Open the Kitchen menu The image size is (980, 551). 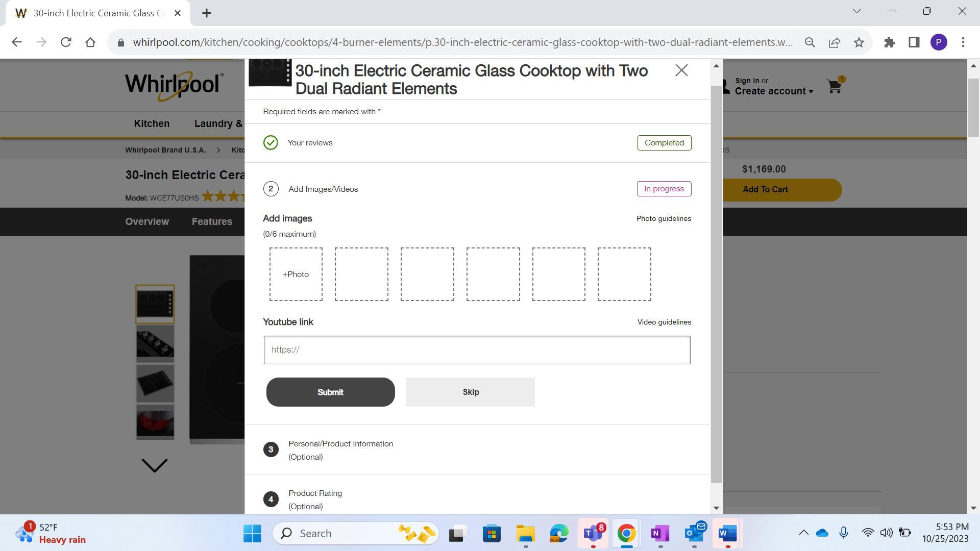[x=152, y=123]
